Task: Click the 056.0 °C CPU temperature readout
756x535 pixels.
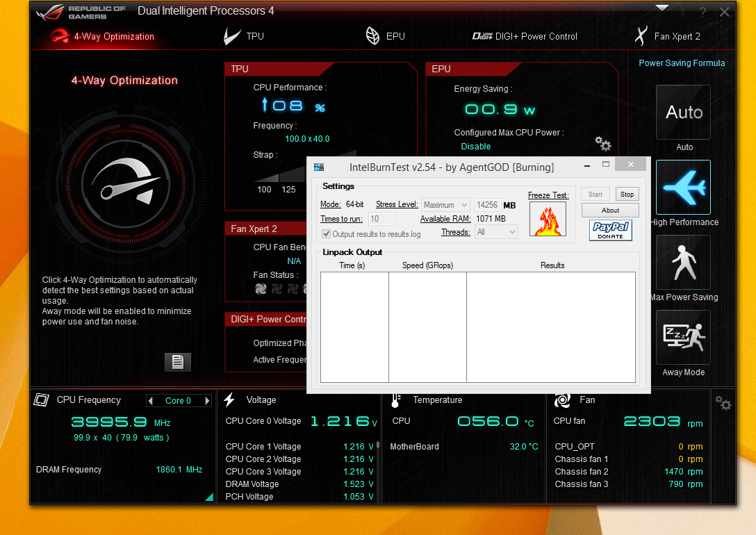Action: (495, 422)
